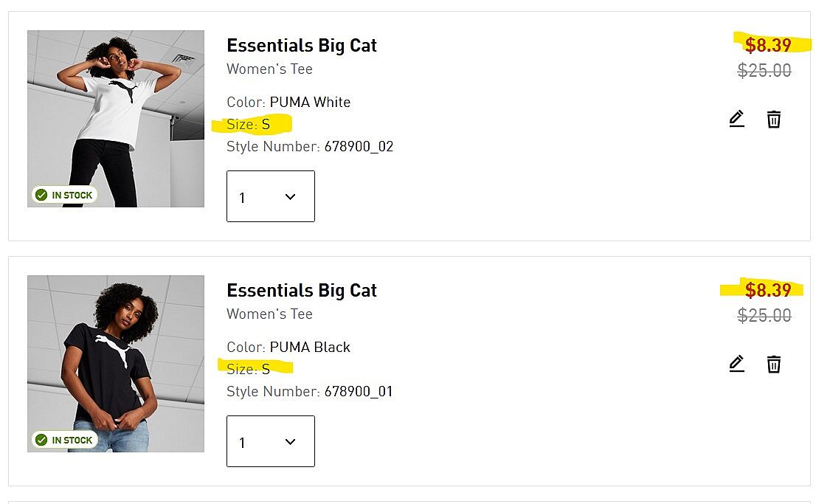The image size is (816, 504).
Task: Click the Size S text on the white tee
Action: [249, 125]
